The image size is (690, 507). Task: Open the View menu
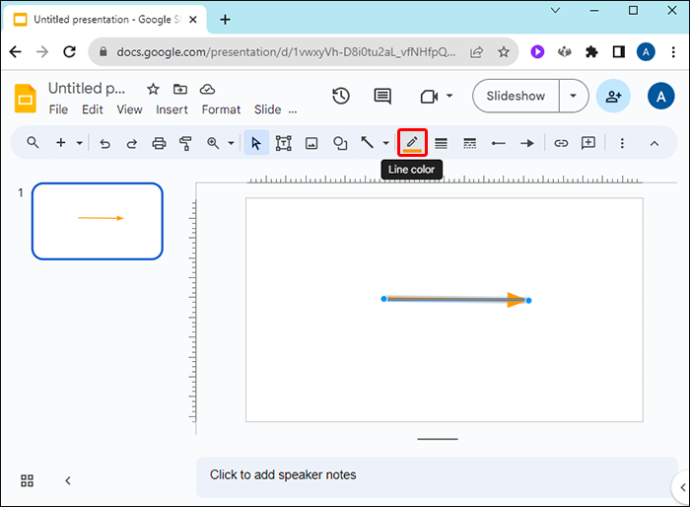(x=129, y=109)
